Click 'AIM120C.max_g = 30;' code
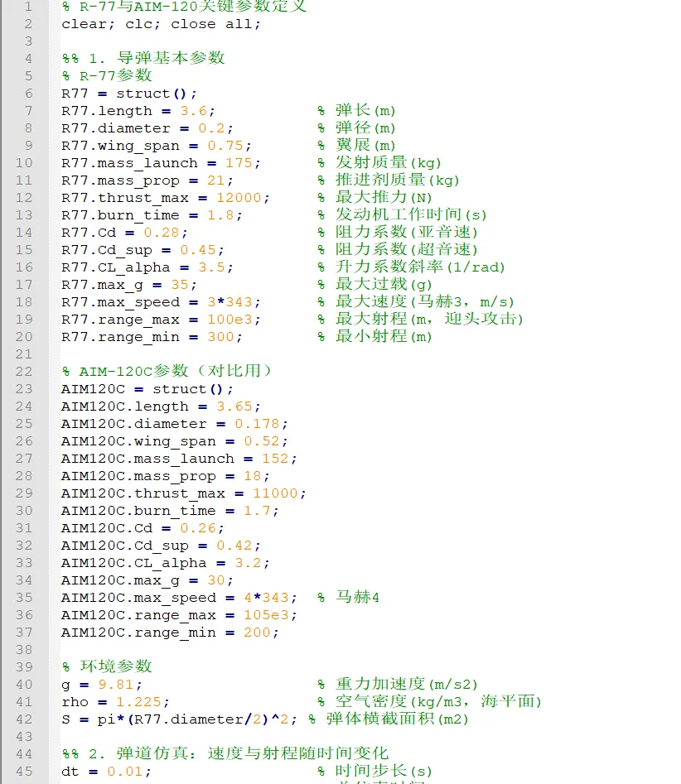This screenshot has height=784, width=681. click(147, 580)
